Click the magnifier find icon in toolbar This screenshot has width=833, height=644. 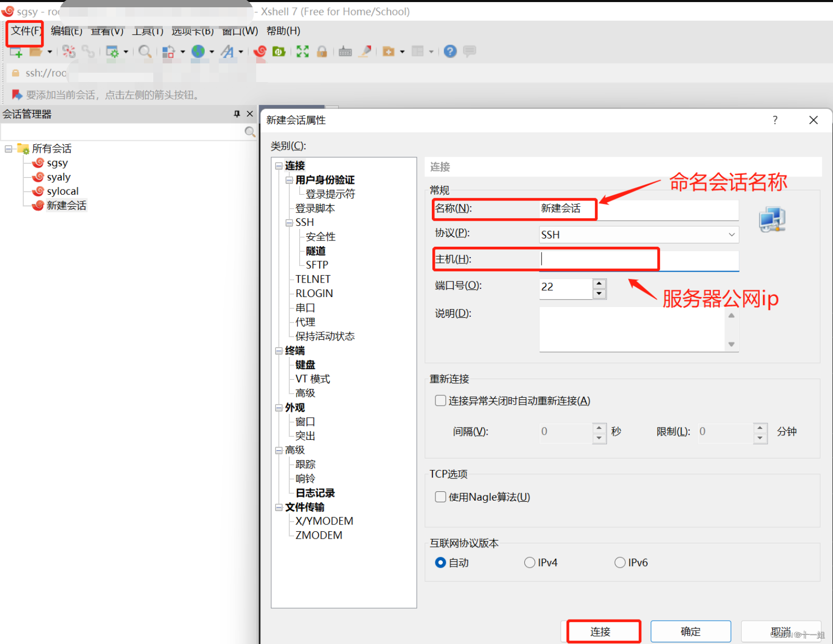point(145,51)
